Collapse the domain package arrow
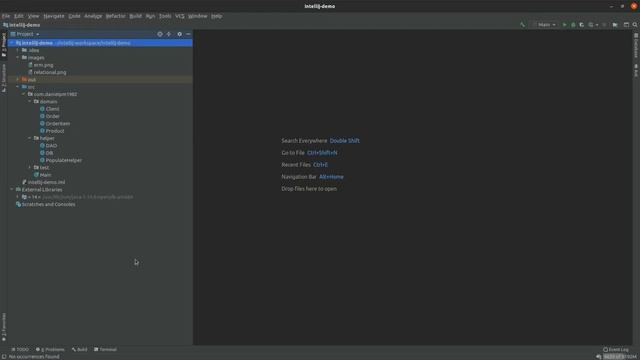The width and height of the screenshot is (640, 360). click(x=29, y=102)
